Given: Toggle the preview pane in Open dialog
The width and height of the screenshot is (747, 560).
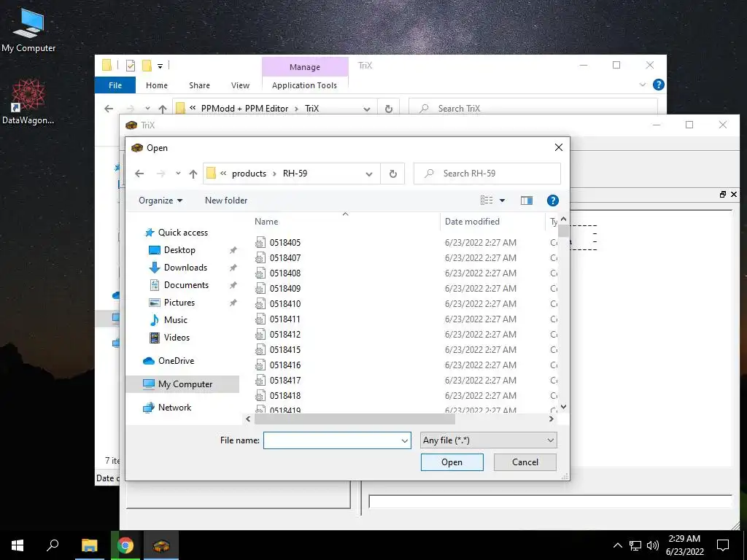Looking at the screenshot, I should tap(527, 201).
